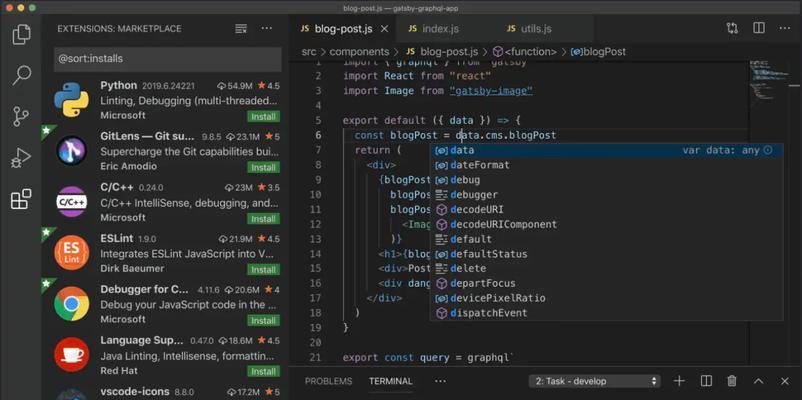The image size is (802, 400).
Task: Install Language Support Java extension
Action: (x=263, y=371)
